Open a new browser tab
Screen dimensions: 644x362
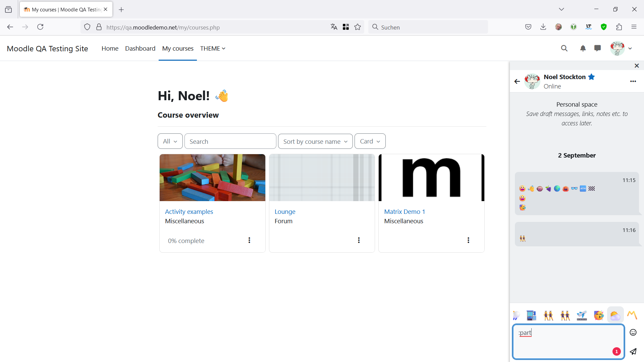(121, 10)
